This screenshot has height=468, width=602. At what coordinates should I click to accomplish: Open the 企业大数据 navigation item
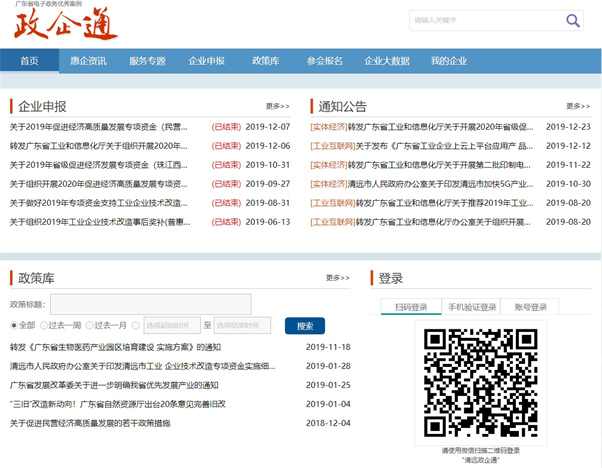(x=387, y=61)
